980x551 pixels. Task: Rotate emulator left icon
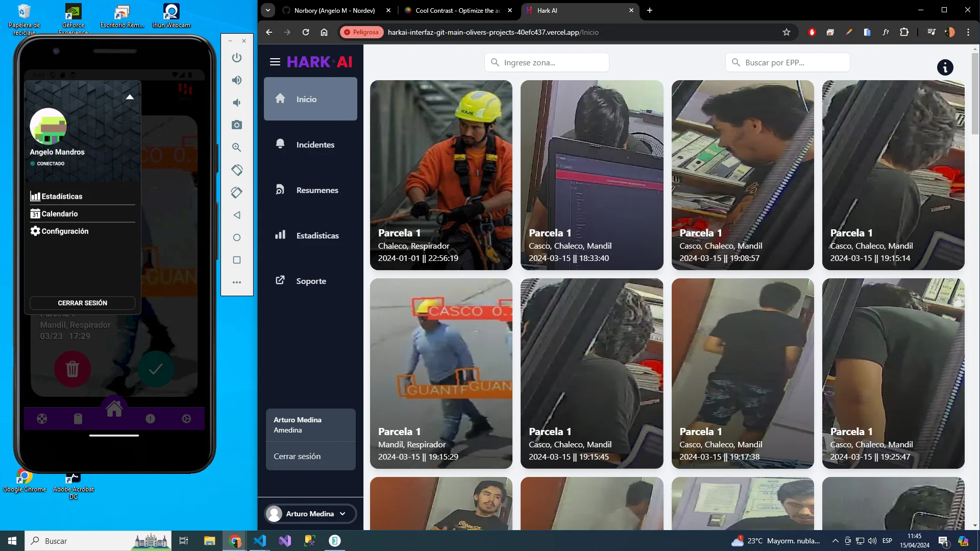coord(237,170)
